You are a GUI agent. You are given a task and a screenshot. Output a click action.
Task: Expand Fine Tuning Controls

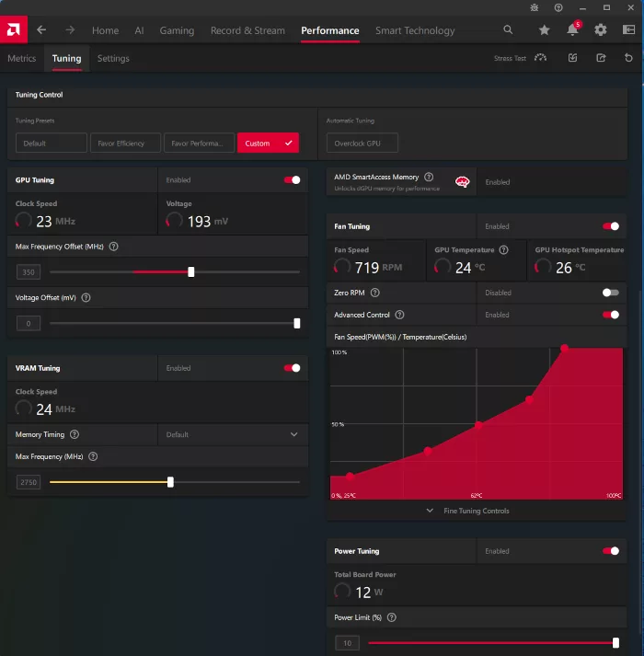click(x=468, y=511)
